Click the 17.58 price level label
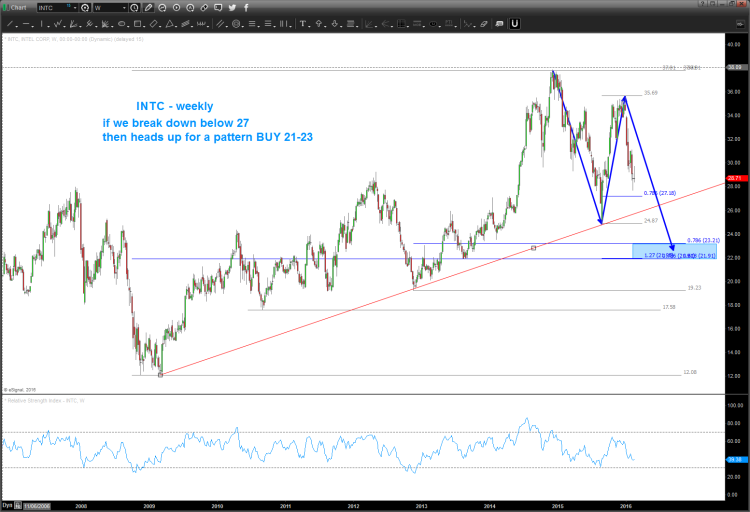The image size is (750, 512). point(669,307)
